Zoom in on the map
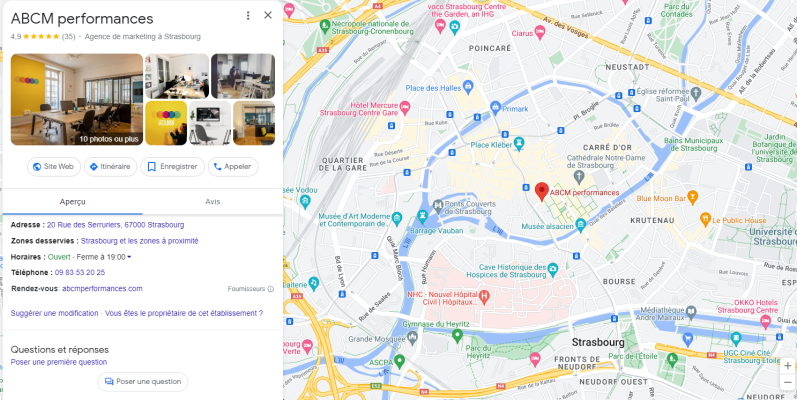The height and width of the screenshot is (400, 797). point(788,366)
